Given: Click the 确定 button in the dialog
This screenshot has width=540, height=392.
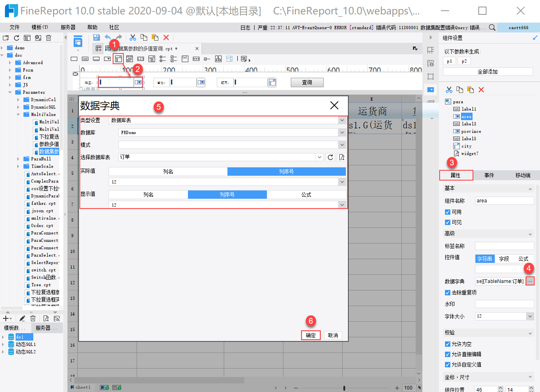Looking at the screenshot, I should tap(311, 335).
